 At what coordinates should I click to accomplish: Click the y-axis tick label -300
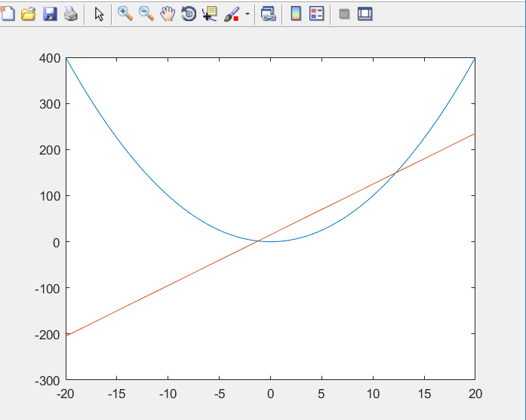[48, 381]
